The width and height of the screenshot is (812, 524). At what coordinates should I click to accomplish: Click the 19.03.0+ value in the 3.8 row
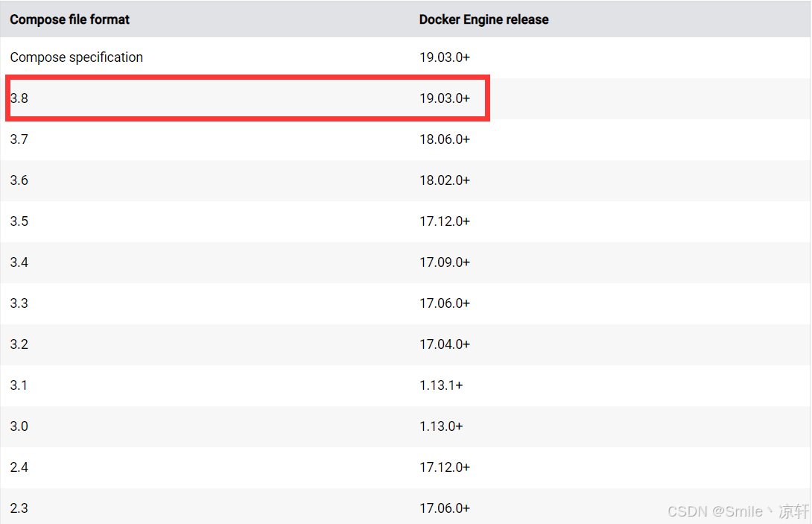pos(444,98)
